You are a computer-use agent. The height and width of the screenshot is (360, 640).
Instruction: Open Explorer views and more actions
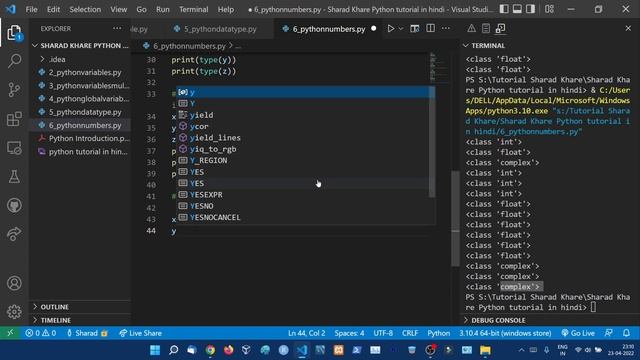tap(117, 29)
